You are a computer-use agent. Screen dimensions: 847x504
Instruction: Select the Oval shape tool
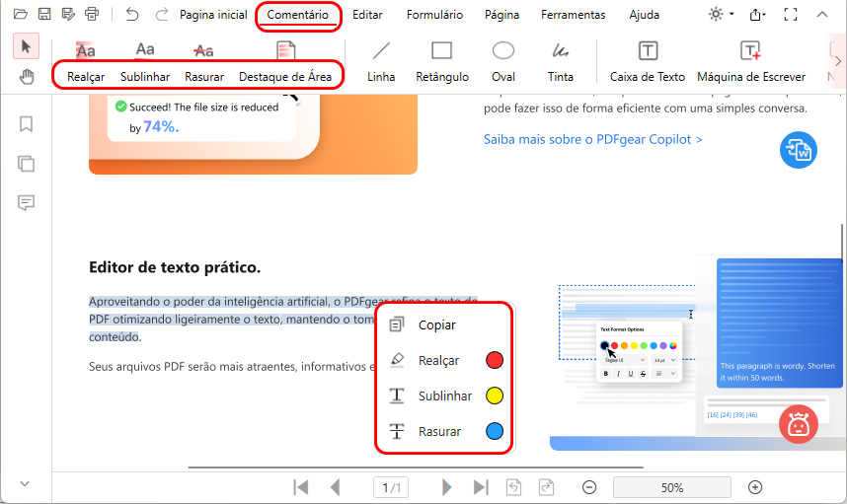point(502,62)
